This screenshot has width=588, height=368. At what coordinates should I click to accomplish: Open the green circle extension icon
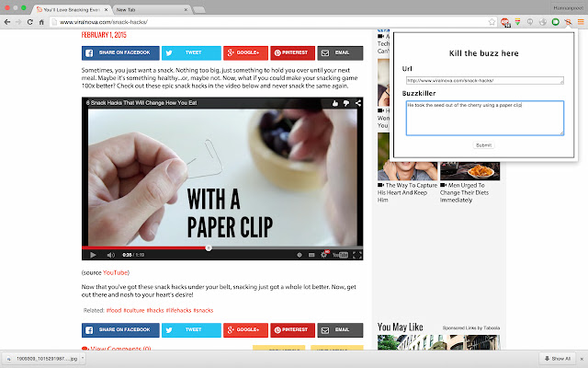click(x=555, y=22)
